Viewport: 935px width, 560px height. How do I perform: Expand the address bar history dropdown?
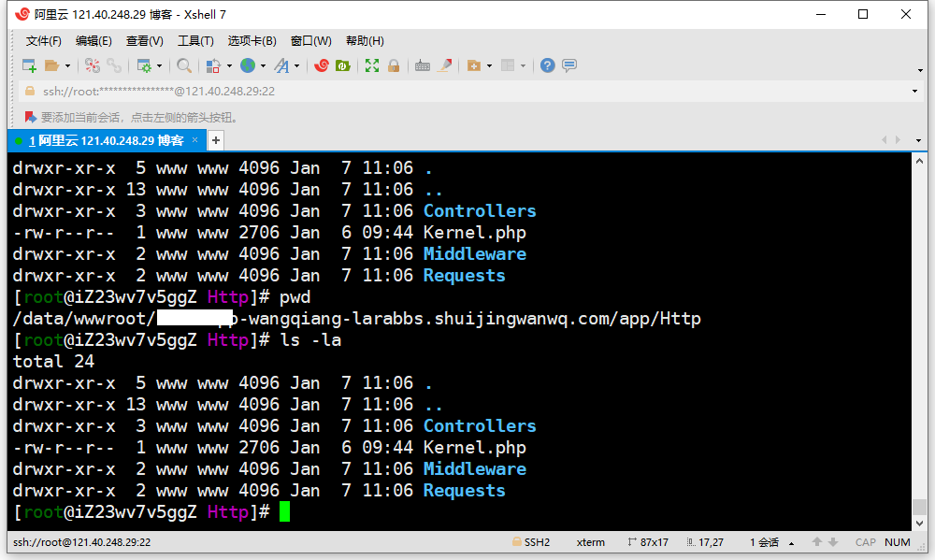click(x=914, y=92)
